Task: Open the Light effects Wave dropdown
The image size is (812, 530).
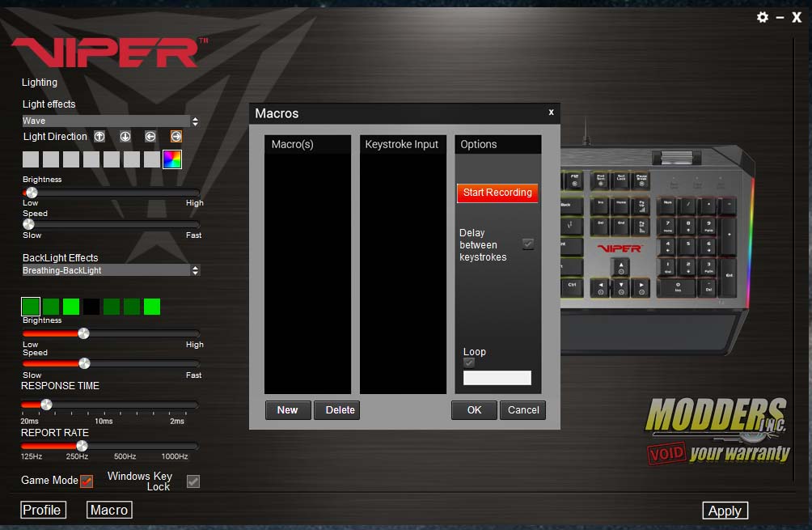Action: click(x=110, y=121)
